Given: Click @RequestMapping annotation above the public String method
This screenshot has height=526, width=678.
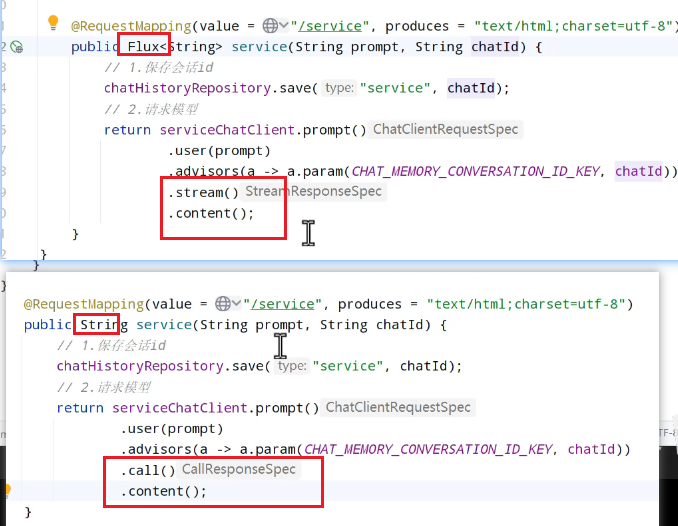Looking at the screenshot, I should point(84,304).
